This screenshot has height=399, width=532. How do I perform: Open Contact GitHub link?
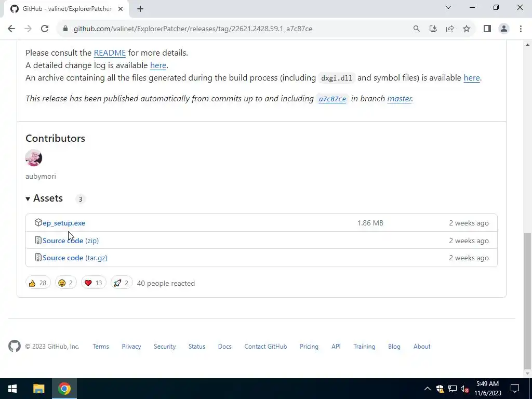[265, 347]
